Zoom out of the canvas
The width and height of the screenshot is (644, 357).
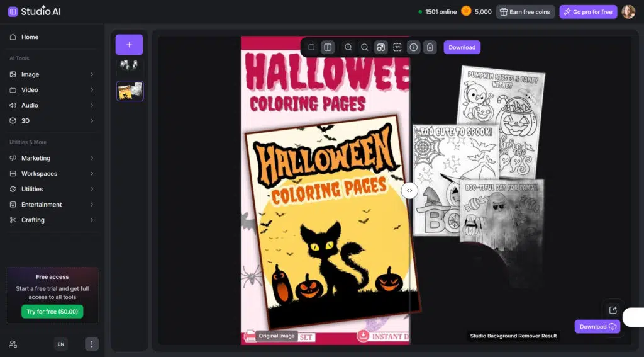[x=364, y=47]
